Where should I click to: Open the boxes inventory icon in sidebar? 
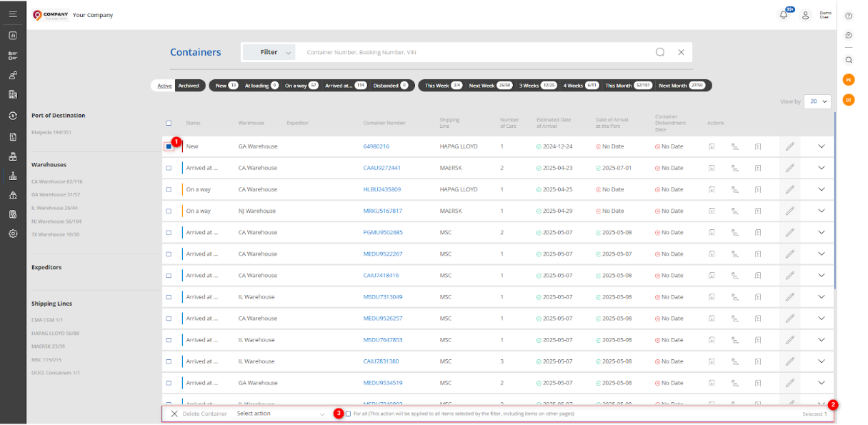[13, 156]
